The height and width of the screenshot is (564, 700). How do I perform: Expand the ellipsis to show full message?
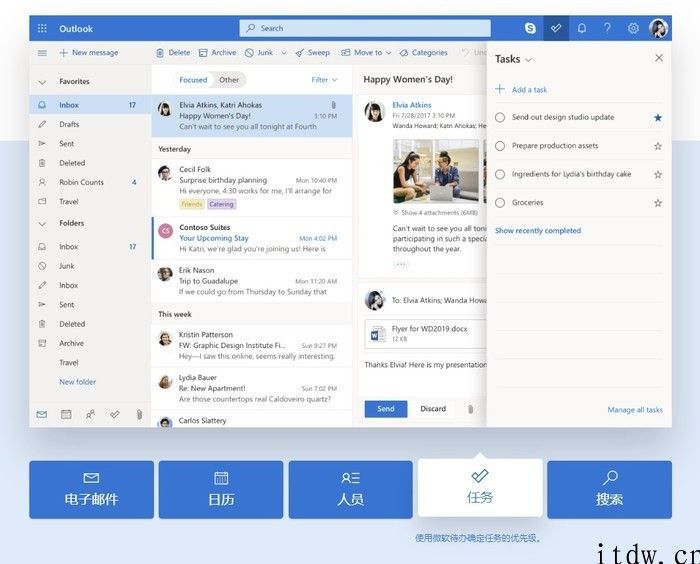pos(401,264)
